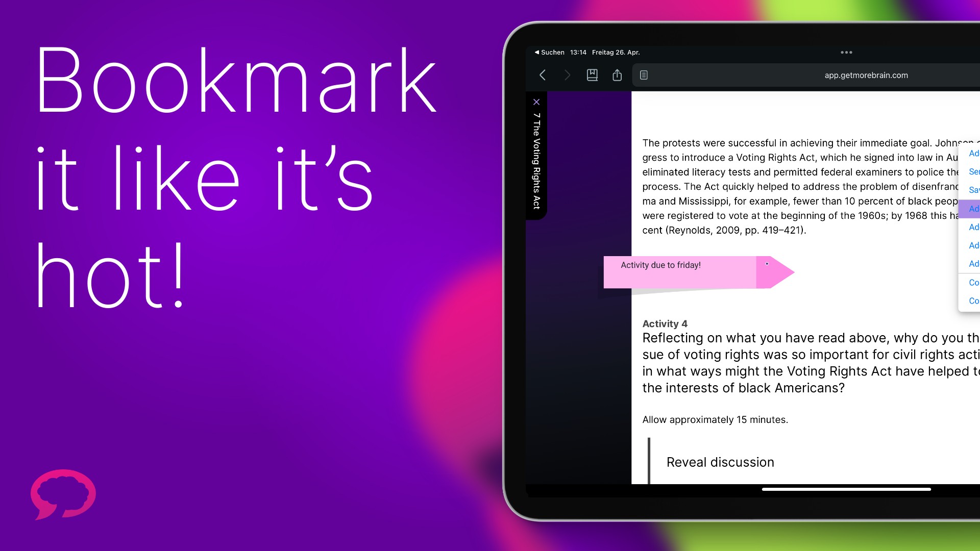Click the ellipsis menu icon top right
This screenshot has height=551, width=980.
(x=846, y=53)
